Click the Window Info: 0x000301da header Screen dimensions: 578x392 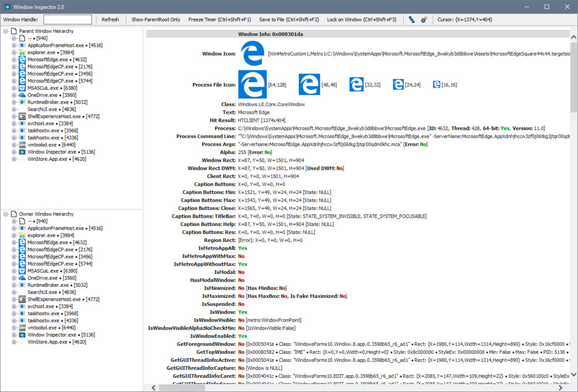[x=270, y=34]
